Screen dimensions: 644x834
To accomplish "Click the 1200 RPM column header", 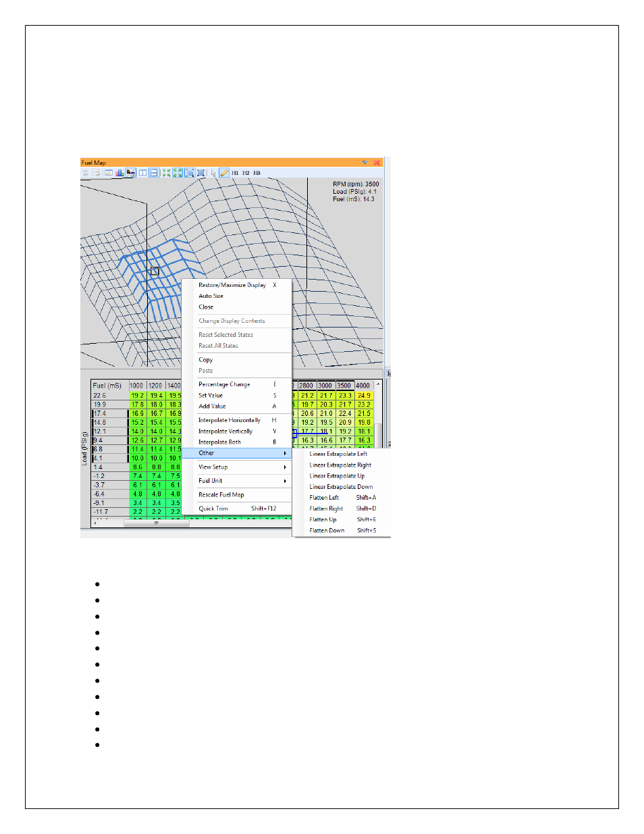I will 156,386.
